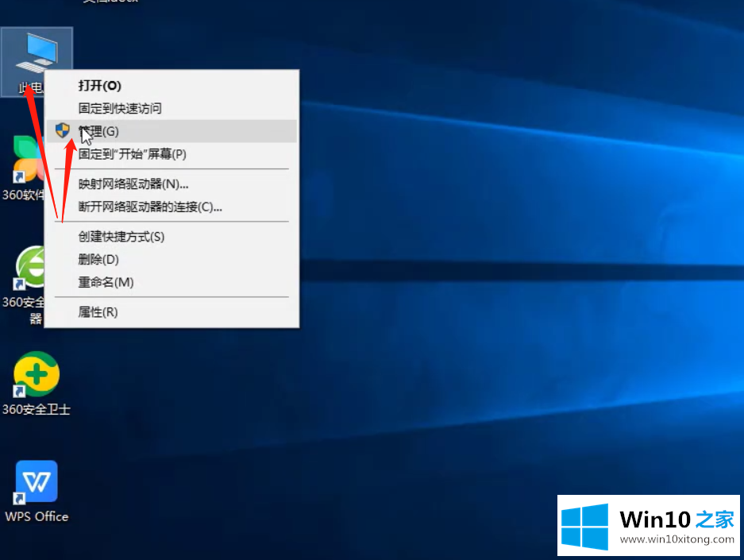Image resolution: width=744 pixels, height=560 pixels.
Task: Click the shield icon beside 管理(G)
Action: click(x=62, y=130)
